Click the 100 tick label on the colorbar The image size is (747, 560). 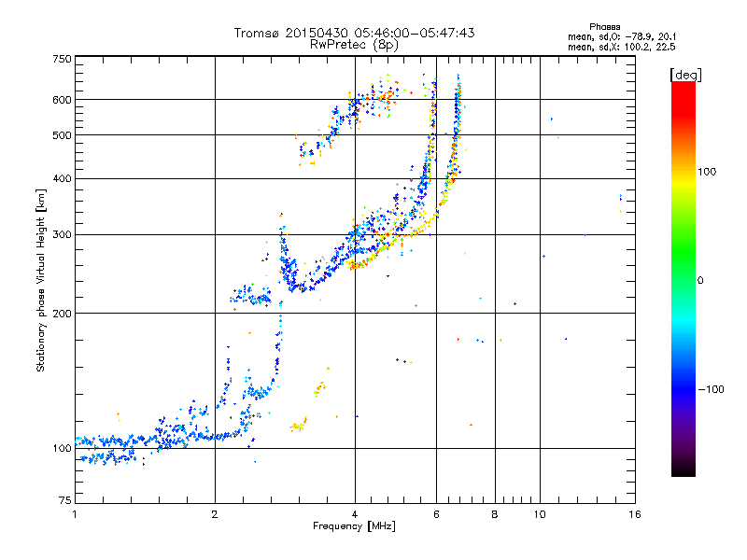click(707, 172)
